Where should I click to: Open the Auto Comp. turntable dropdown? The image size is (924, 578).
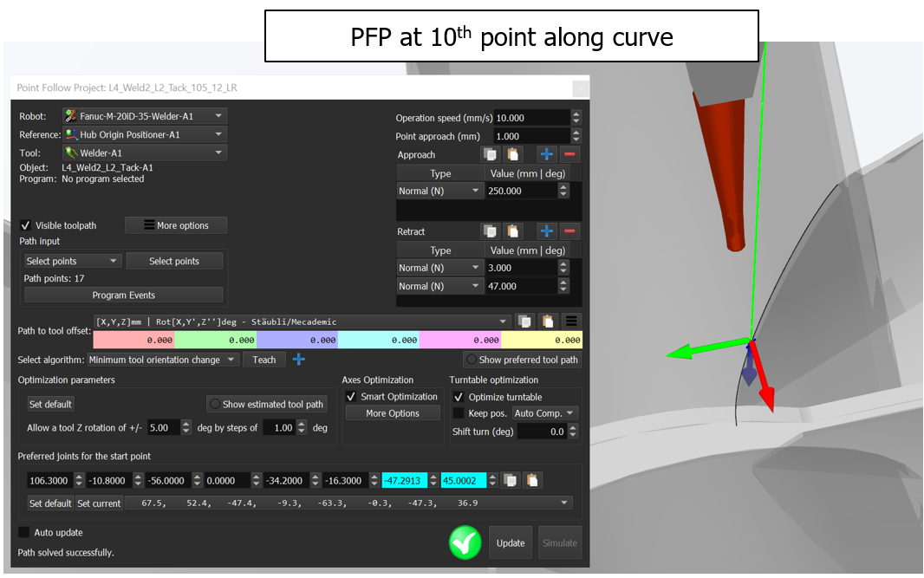pos(544,413)
